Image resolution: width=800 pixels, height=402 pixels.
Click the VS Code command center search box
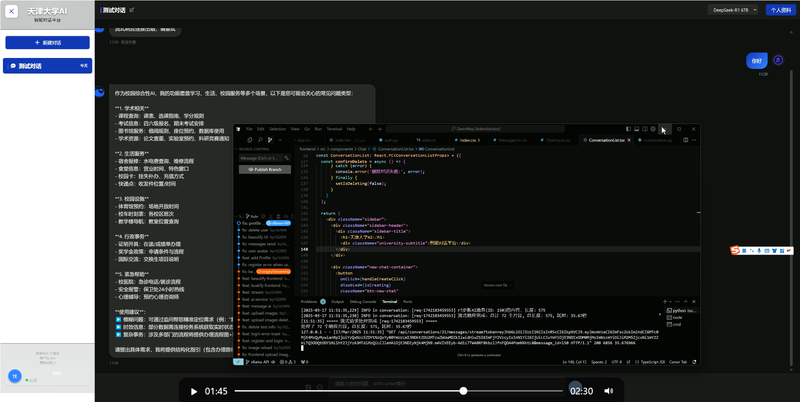[x=475, y=129]
